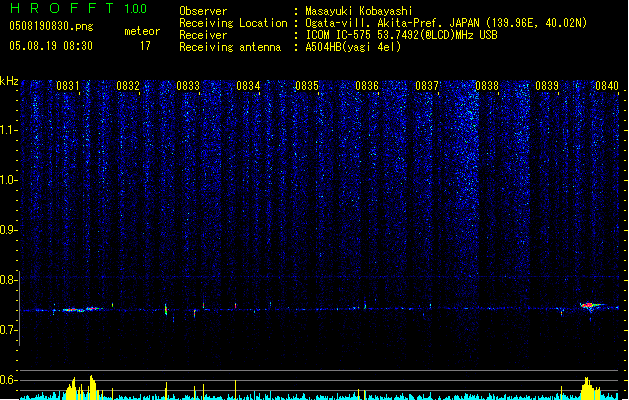Viewport: 629px width, 400px height.
Task: Click the 0839 time marker
Action: click(547, 86)
